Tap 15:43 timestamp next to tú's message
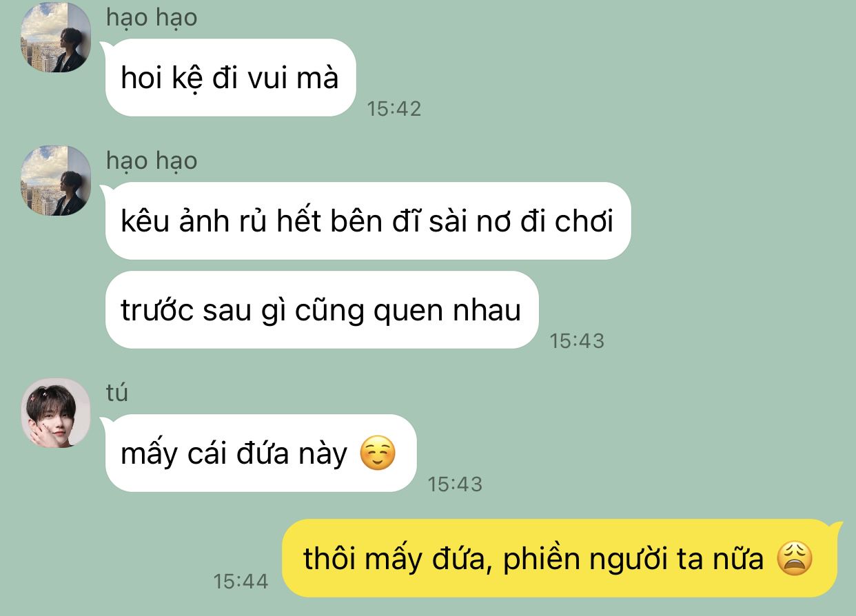 [455, 484]
